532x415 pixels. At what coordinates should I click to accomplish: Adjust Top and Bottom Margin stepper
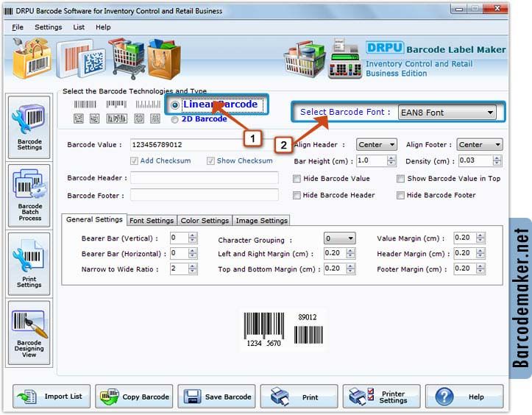pos(350,269)
